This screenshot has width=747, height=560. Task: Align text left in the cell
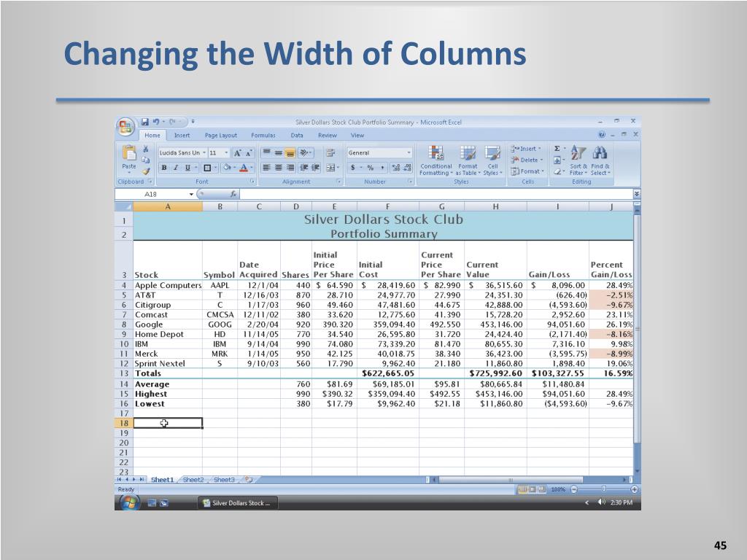coord(266,168)
